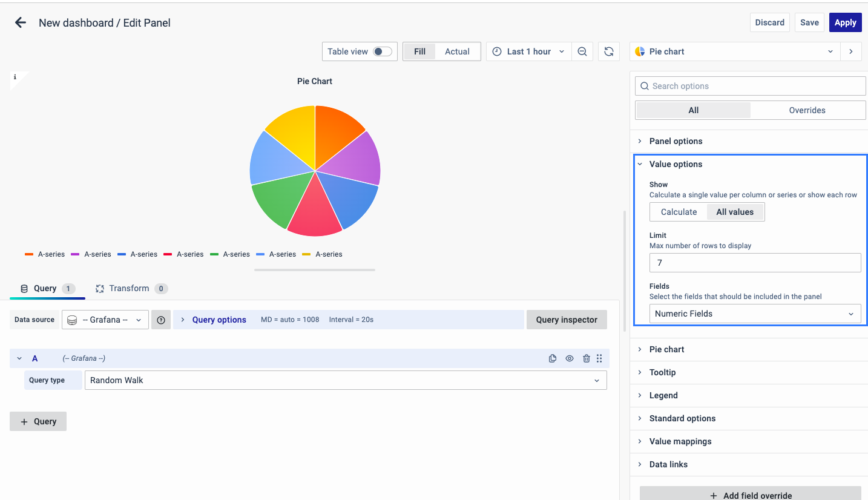Hide query A using the eye icon
The image size is (868, 500).
click(570, 358)
